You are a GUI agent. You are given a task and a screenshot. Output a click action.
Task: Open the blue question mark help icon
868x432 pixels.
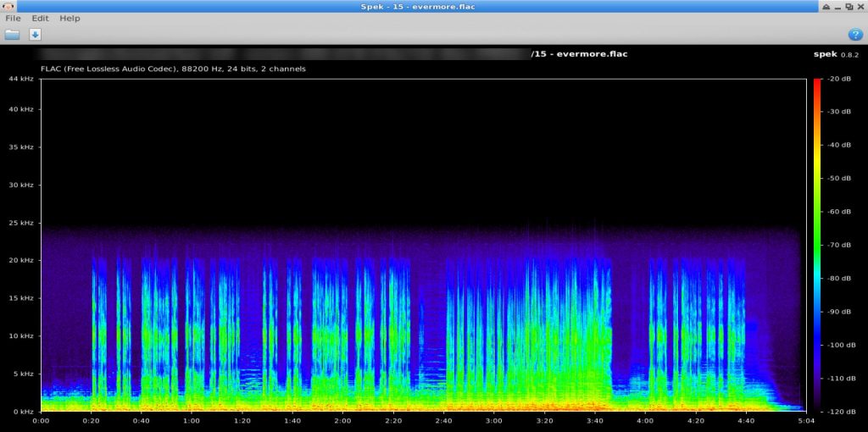[x=855, y=34]
